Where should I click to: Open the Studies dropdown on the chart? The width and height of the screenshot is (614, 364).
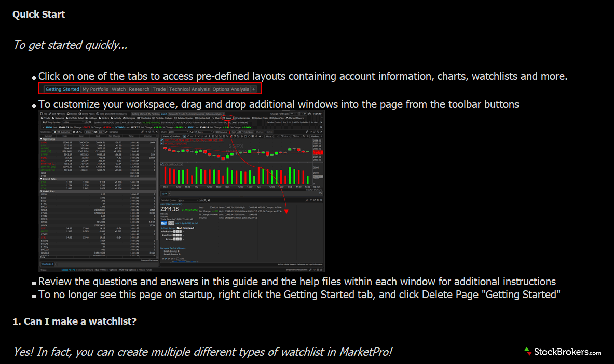pyautogui.click(x=177, y=136)
